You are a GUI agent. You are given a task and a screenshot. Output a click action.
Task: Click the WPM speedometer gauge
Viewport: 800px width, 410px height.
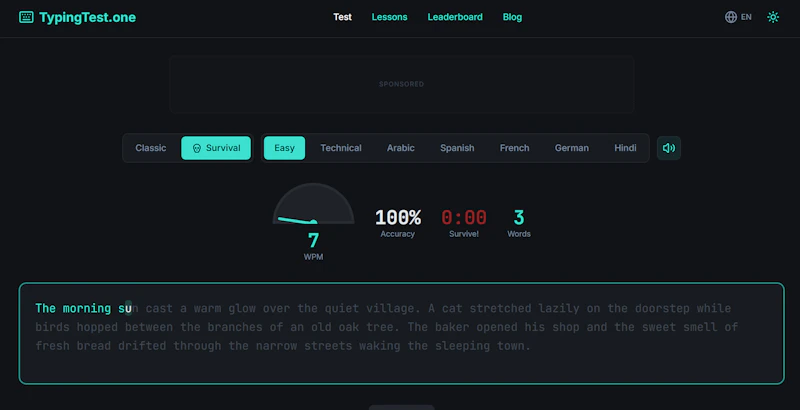pyautogui.click(x=313, y=203)
